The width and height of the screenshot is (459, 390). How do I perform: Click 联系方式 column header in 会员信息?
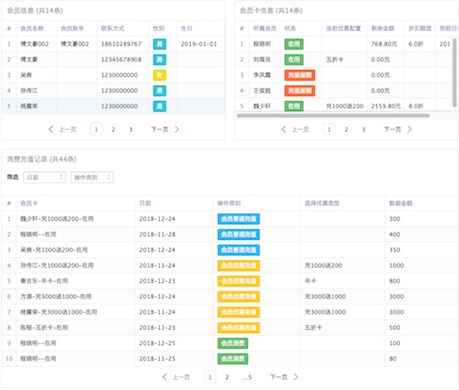113,28
